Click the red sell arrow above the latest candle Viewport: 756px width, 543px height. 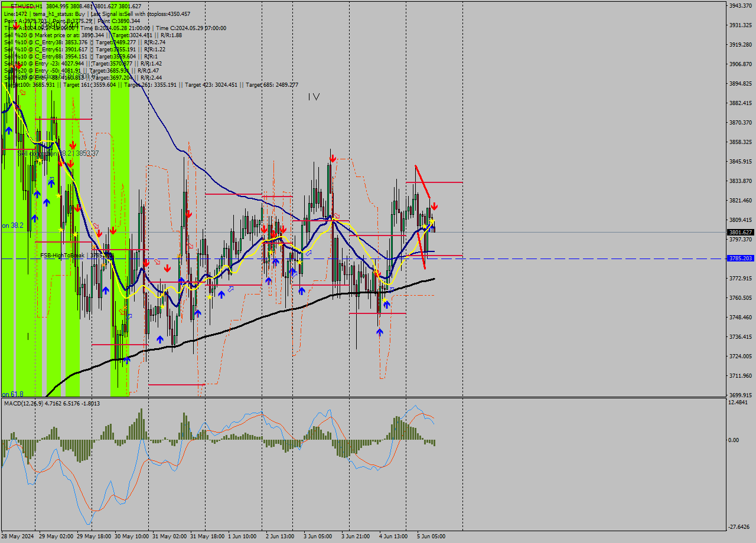click(434, 206)
